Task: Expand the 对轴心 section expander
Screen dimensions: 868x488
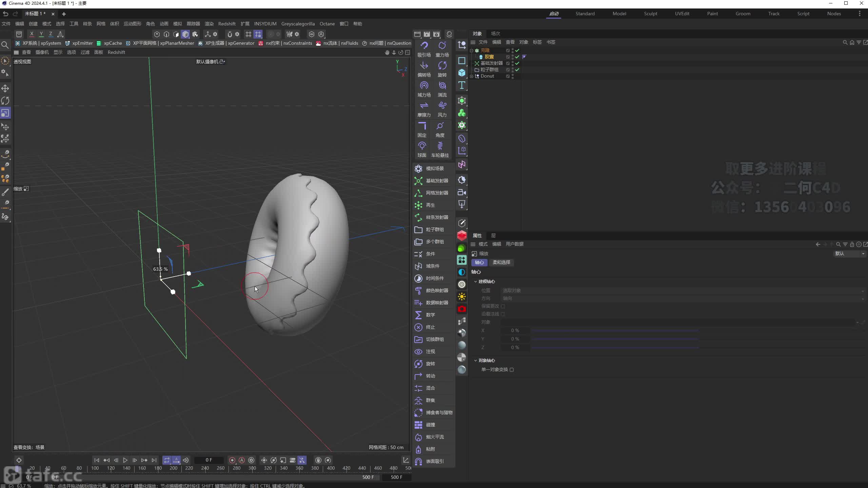Action: [x=475, y=359]
